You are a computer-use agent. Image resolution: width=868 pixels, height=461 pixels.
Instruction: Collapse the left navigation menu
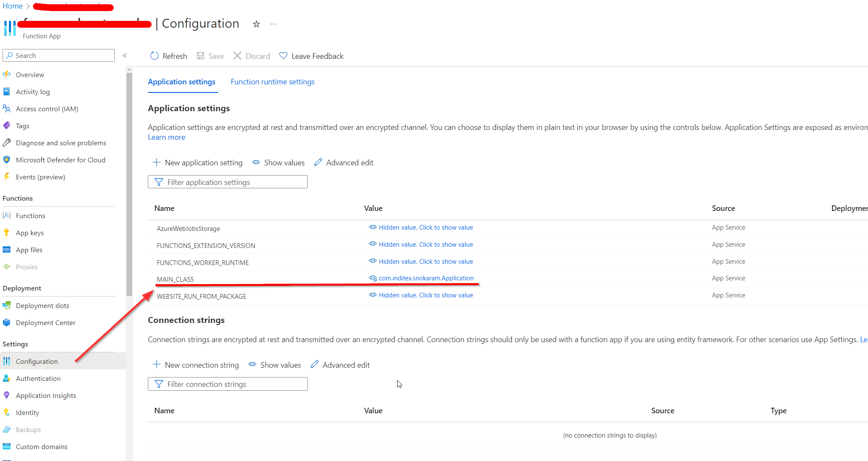click(x=124, y=55)
